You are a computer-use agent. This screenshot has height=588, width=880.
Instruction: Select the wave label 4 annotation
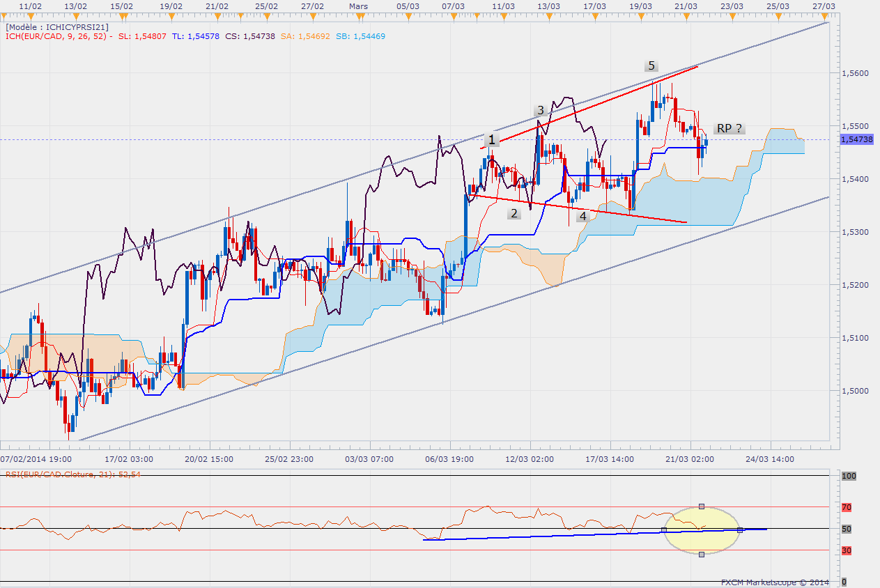[x=584, y=216]
